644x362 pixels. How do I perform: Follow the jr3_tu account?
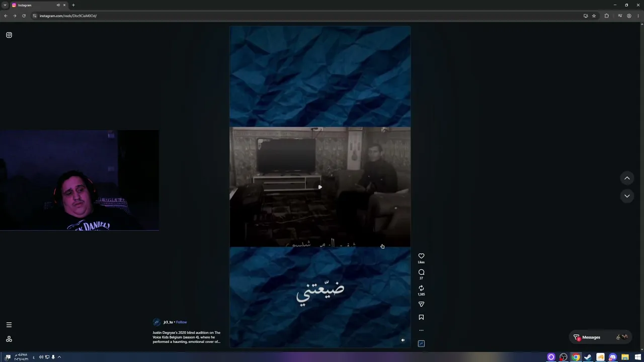tap(181, 322)
